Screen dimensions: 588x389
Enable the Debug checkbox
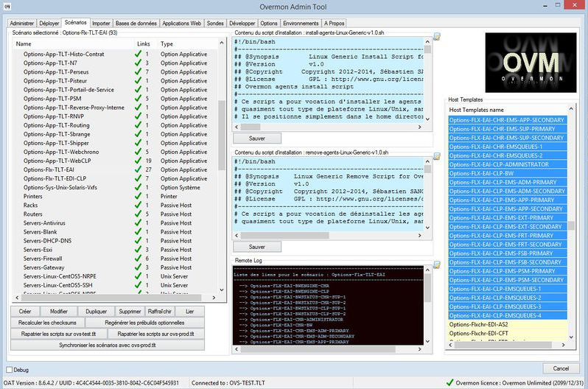pos(10,369)
